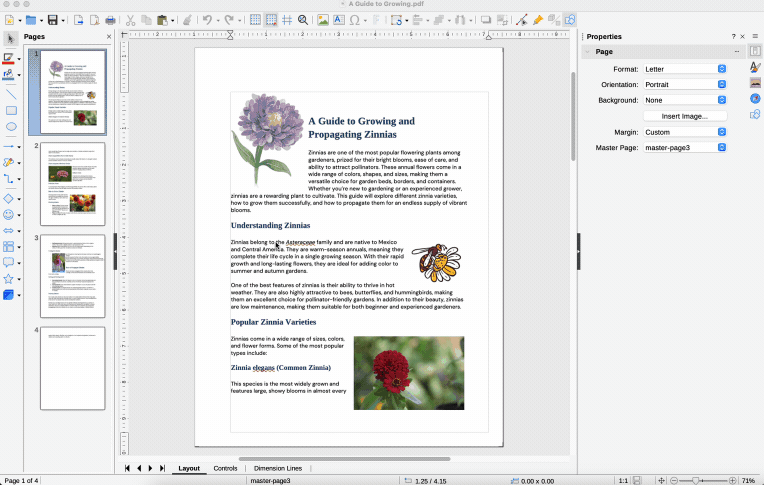The width and height of the screenshot is (764, 485).
Task: Click the Insert Image toolbar icon
Action: click(x=323, y=20)
